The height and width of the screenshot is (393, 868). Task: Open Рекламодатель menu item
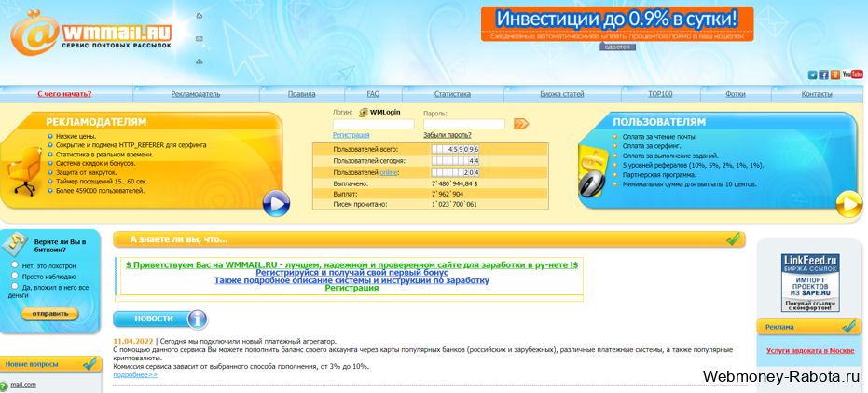pyautogui.click(x=196, y=94)
